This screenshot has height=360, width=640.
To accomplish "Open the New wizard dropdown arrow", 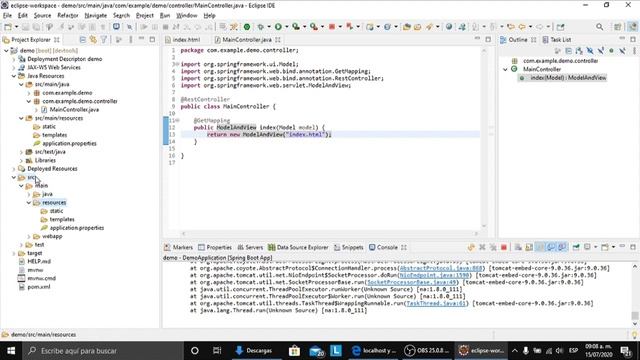I will click(x=16, y=27).
